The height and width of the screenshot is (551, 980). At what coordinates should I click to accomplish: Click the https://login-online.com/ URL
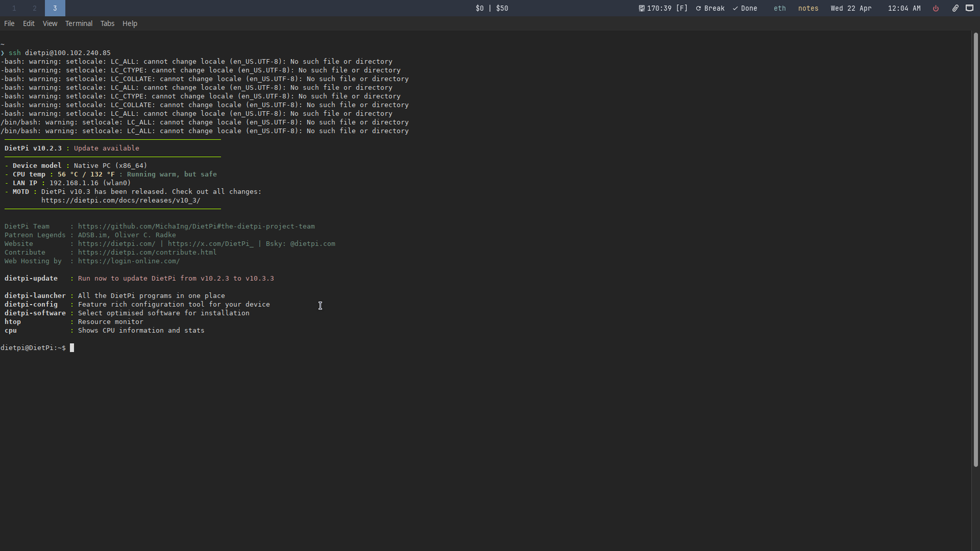pos(129,261)
